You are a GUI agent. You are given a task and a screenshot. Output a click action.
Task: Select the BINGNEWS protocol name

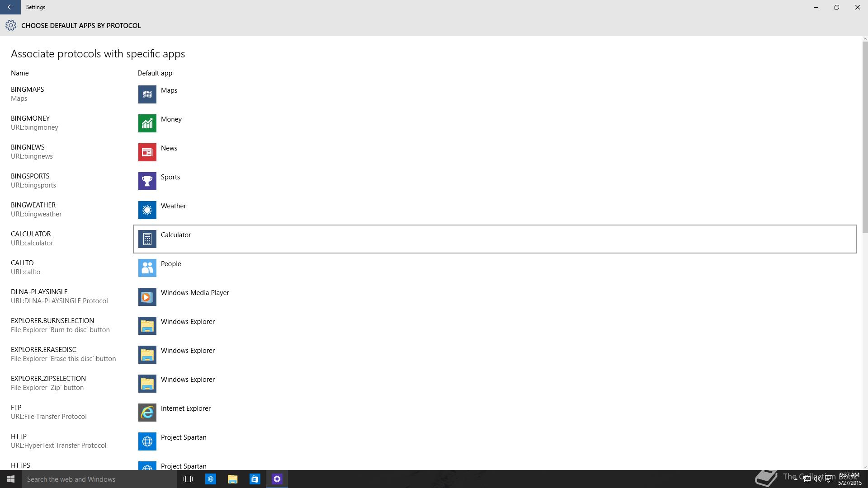pyautogui.click(x=28, y=147)
